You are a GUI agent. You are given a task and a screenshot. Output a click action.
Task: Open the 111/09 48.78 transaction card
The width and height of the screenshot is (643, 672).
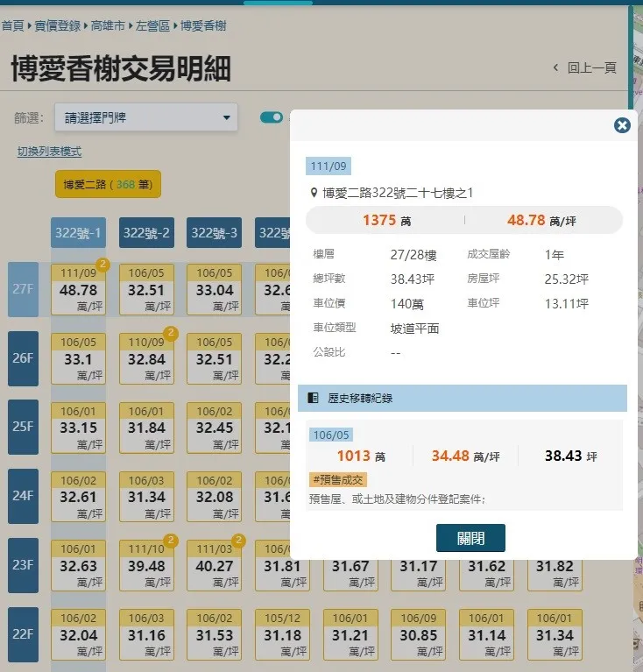coord(78,290)
